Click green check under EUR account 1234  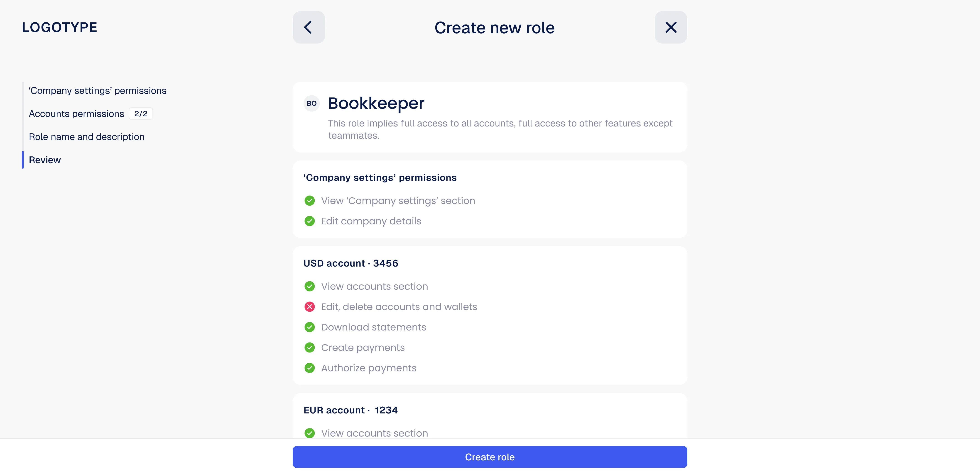coord(310,433)
